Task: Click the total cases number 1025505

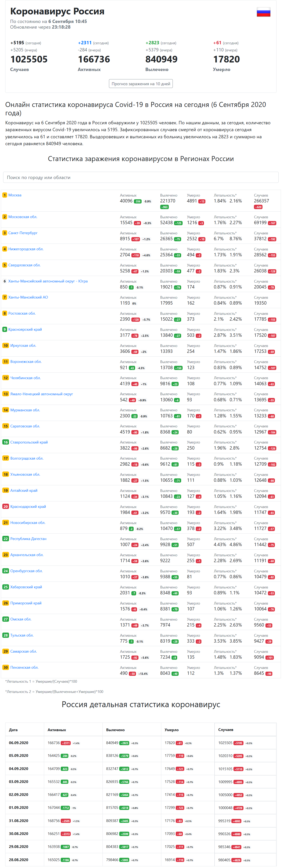Action: [x=29, y=59]
